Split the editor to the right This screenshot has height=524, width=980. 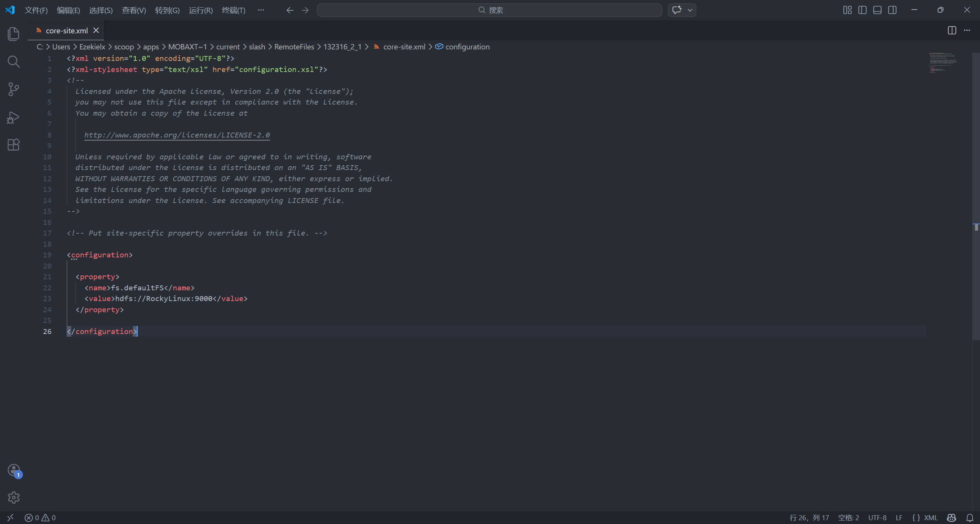point(952,30)
